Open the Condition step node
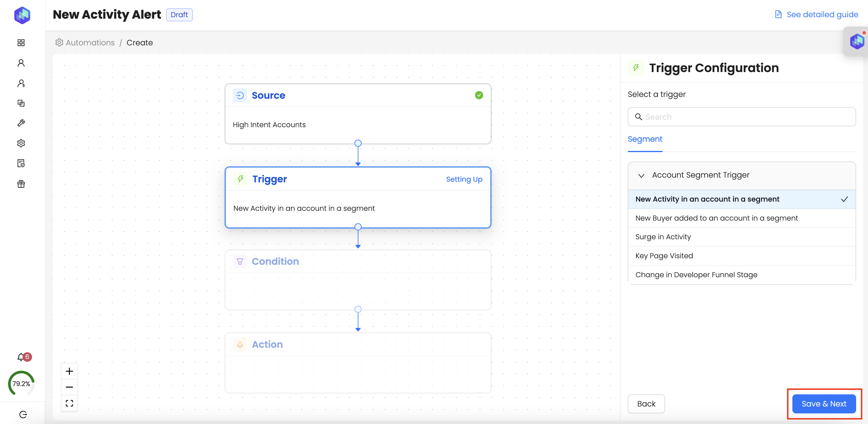Screen dimensions: 868x424 (x=358, y=280)
